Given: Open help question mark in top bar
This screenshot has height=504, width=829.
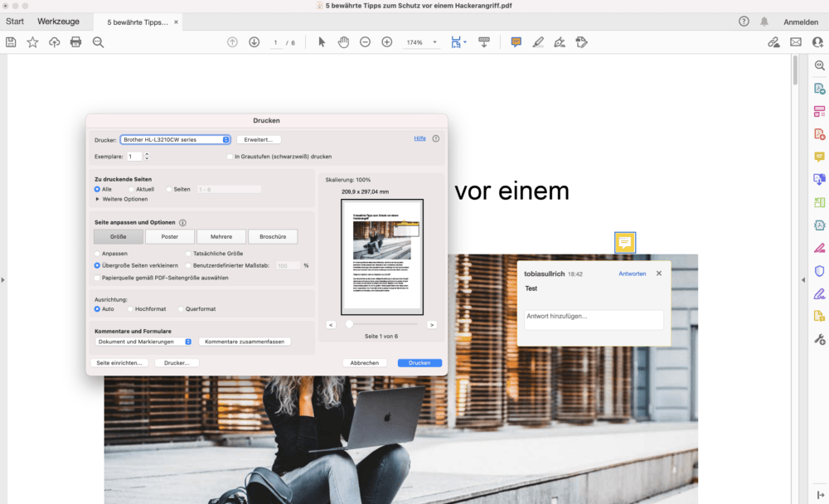Looking at the screenshot, I should click(x=744, y=22).
